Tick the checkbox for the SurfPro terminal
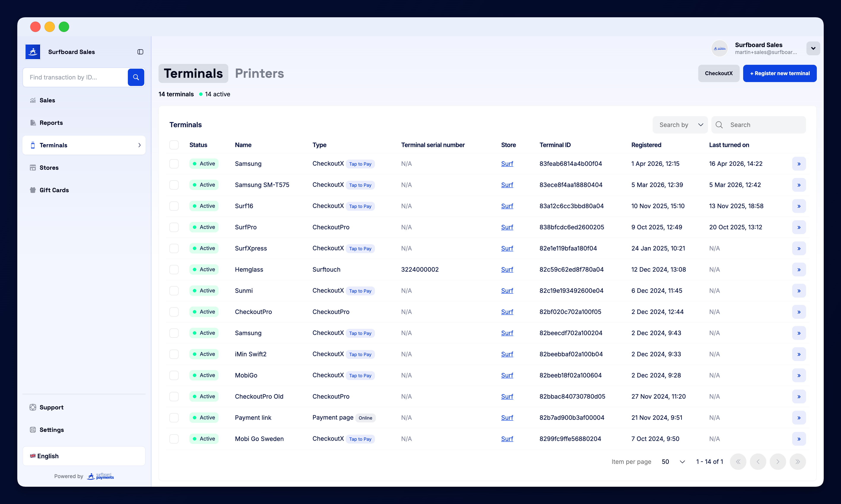 [174, 227]
